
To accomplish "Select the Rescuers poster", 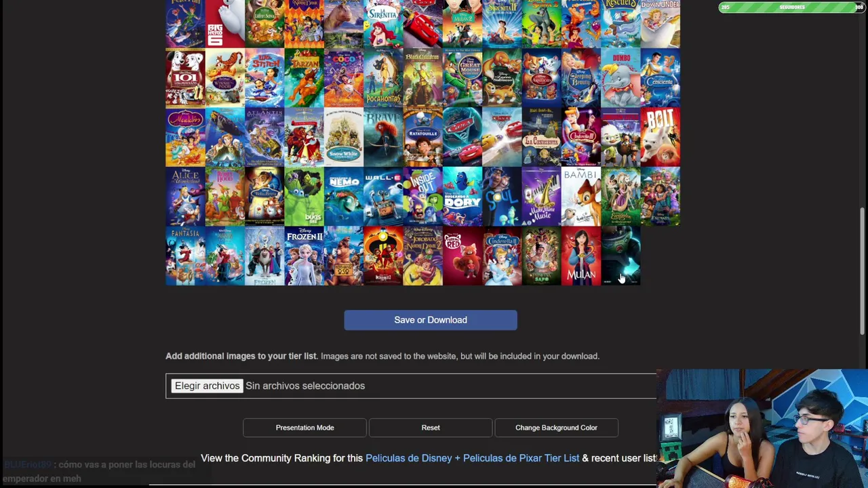I will (620, 24).
